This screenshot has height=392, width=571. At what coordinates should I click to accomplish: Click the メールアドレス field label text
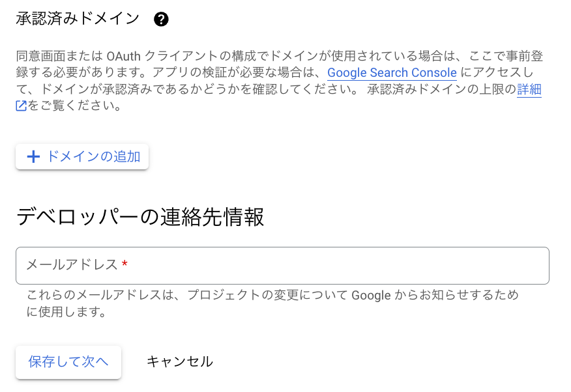[x=72, y=265]
